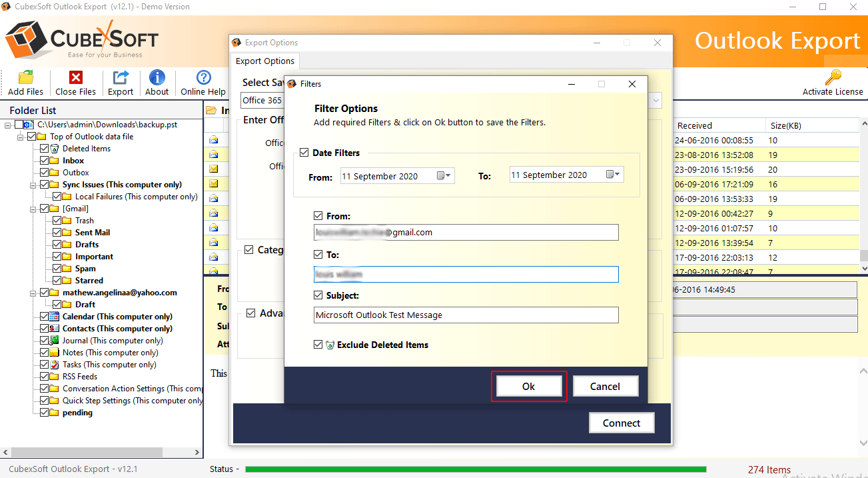Toggle the From filter checkbox
Image resolution: width=868 pixels, height=478 pixels.
[x=318, y=216]
